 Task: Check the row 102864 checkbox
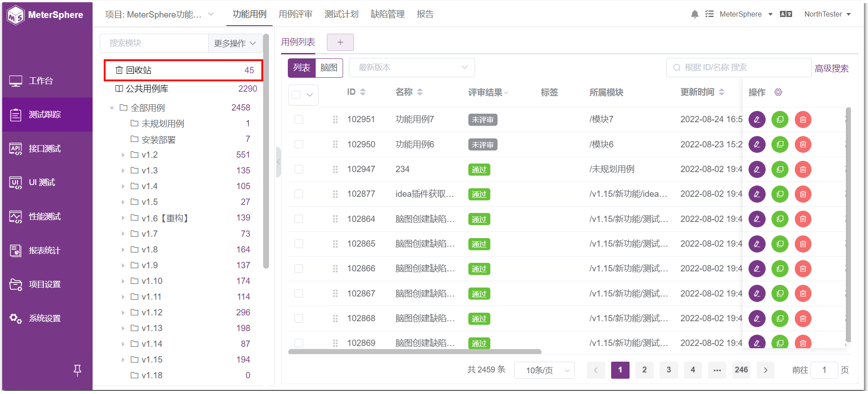coord(299,219)
